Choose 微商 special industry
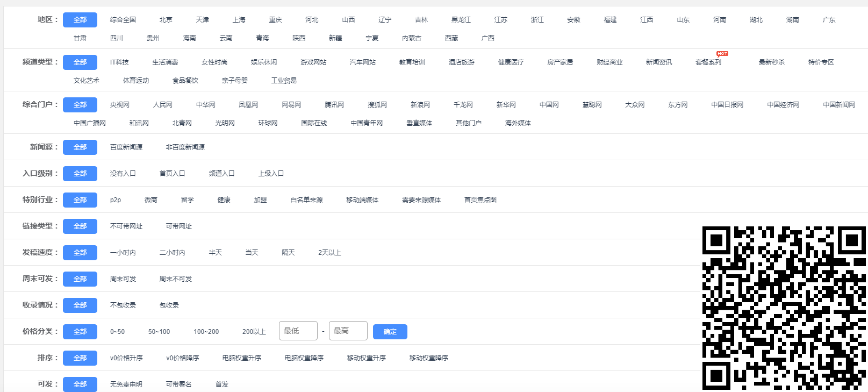The width and height of the screenshot is (868, 392). click(x=151, y=200)
